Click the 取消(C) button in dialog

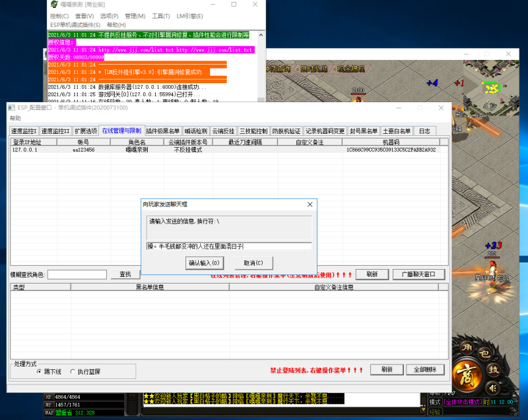(253, 263)
